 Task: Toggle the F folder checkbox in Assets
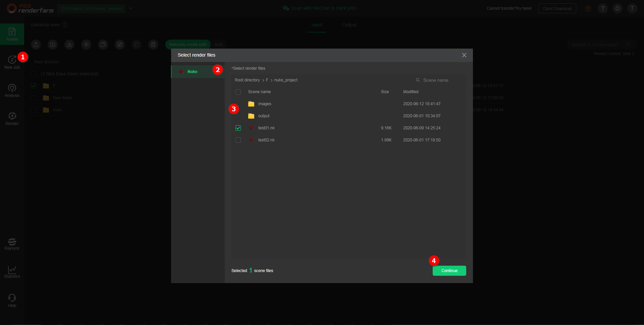point(34,86)
